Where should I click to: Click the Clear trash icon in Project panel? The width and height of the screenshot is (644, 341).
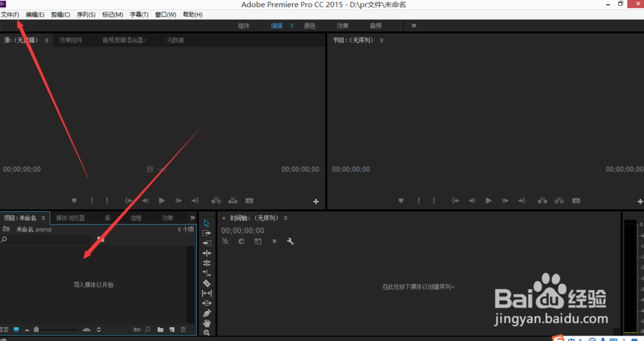[183, 329]
